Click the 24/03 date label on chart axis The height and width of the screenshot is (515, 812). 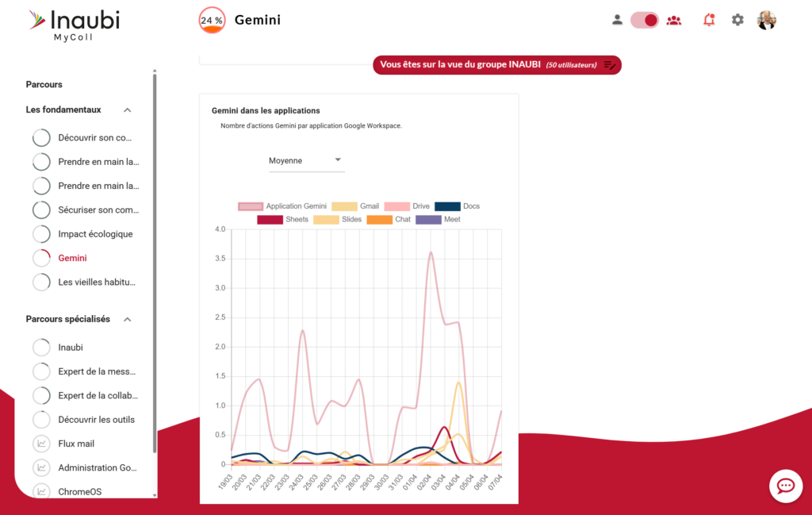pos(296,482)
